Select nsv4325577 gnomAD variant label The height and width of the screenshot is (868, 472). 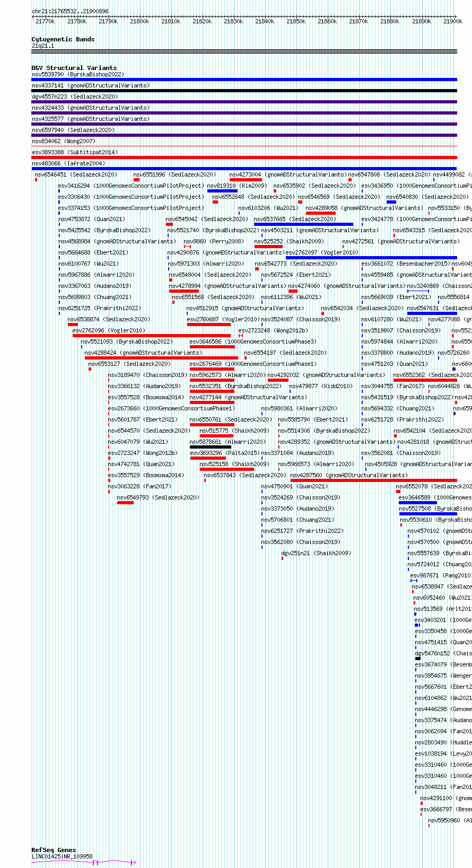[91, 119]
